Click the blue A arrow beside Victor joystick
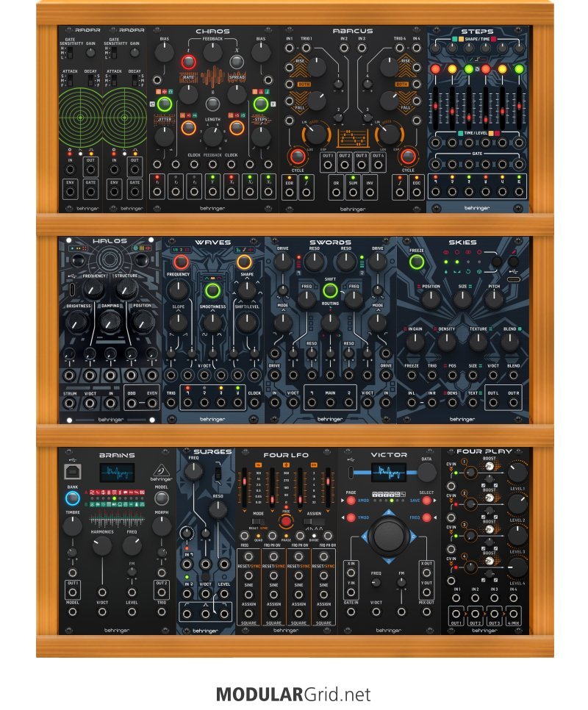The height and width of the screenshot is (710, 588). pyautogui.click(x=365, y=537)
